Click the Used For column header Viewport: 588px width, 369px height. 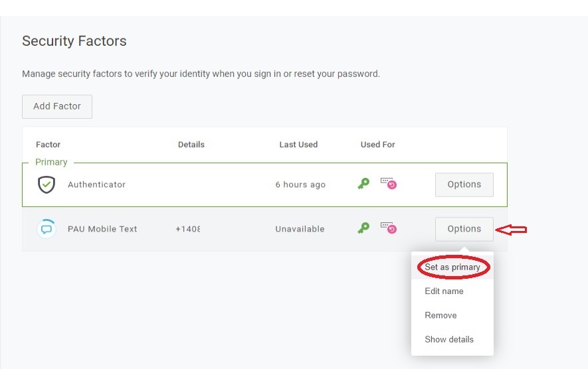point(377,145)
